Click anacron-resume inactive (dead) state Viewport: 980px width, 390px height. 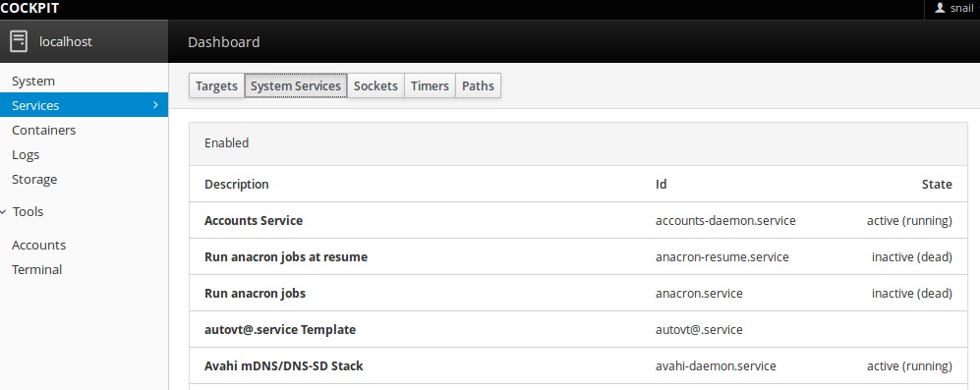(912, 256)
